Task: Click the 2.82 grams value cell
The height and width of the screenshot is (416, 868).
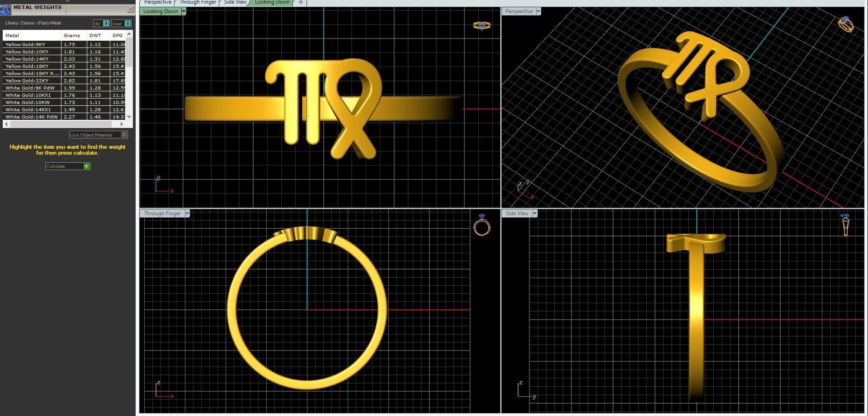Action: pyautogui.click(x=74, y=80)
